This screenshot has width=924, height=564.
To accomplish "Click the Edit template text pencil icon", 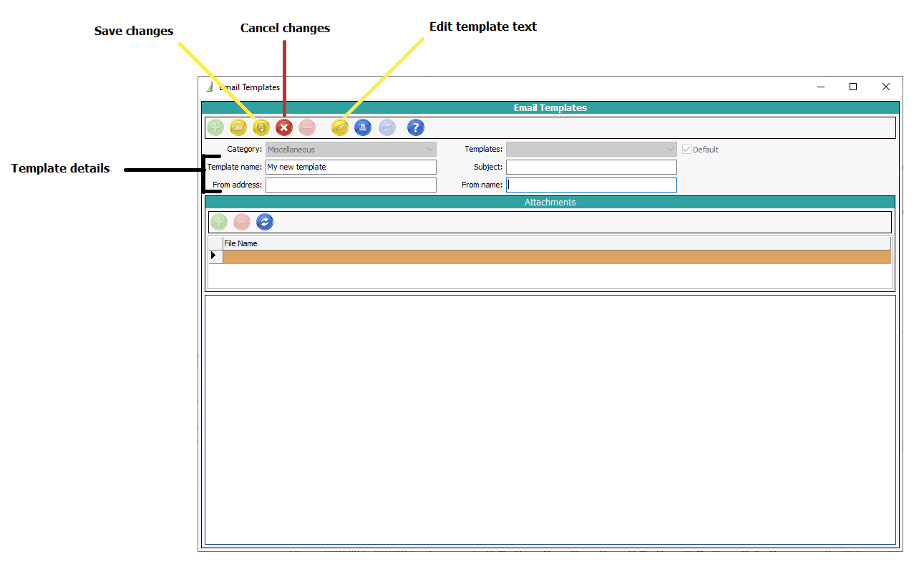I will tap(340, 127).
